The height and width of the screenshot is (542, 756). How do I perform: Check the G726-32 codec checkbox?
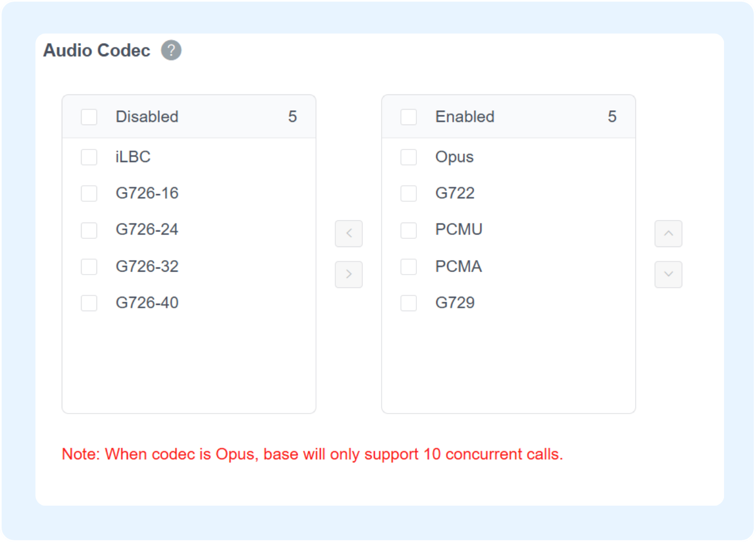89,267
